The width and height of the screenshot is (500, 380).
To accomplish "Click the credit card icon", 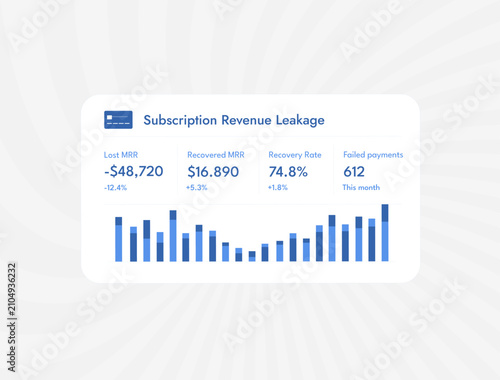I will click(118, 120).
